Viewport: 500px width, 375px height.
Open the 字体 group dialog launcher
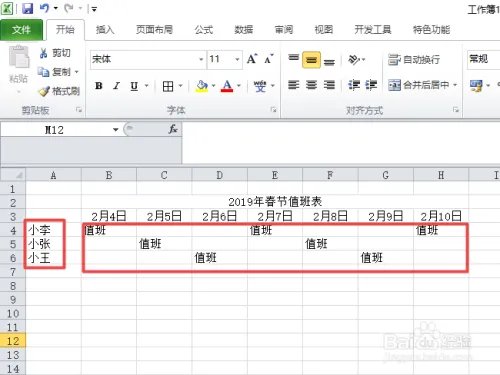coord(273,109)
